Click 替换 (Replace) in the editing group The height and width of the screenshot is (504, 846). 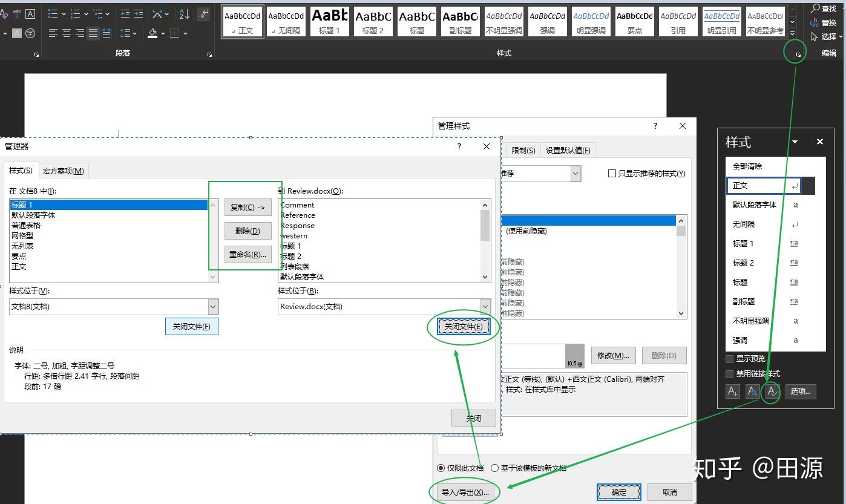coord(824,22)
